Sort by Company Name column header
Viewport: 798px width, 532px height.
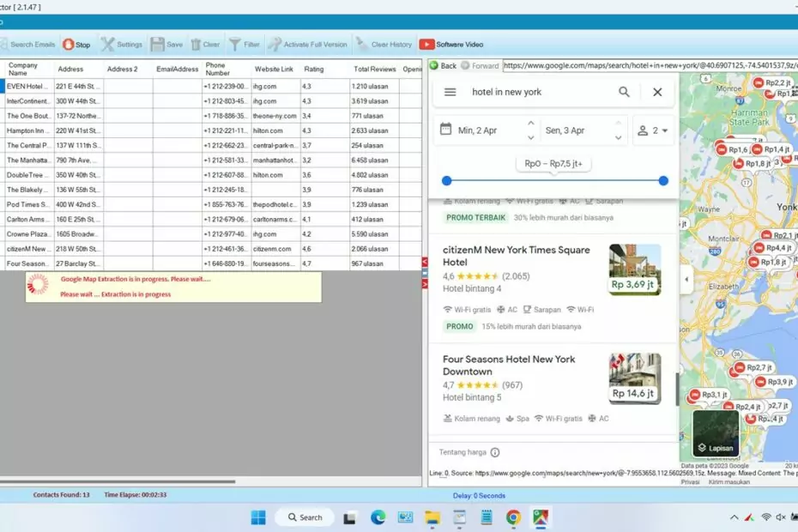27,69
